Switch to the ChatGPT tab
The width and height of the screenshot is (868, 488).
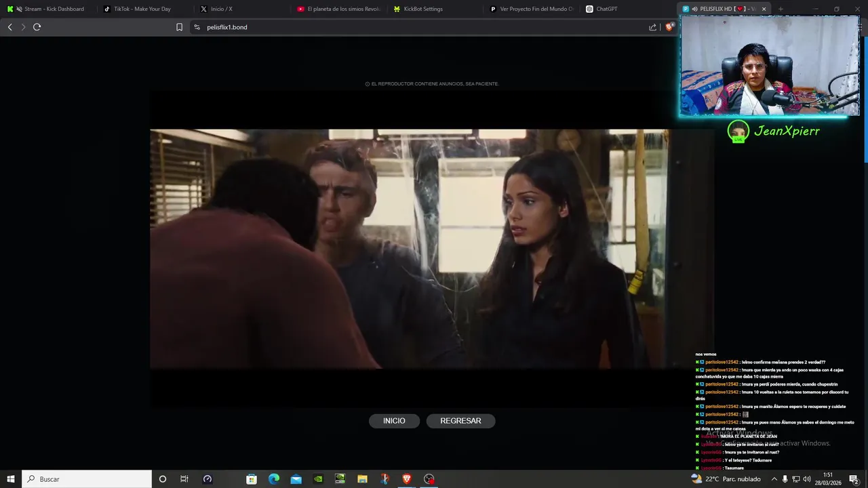pyautogui.click(x=629, y=9)
